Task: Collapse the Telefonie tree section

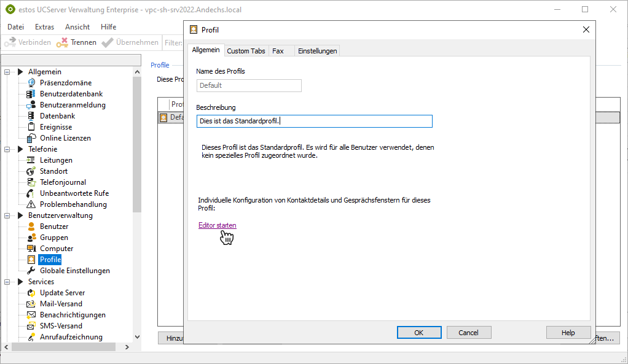Action: (7, 149)
